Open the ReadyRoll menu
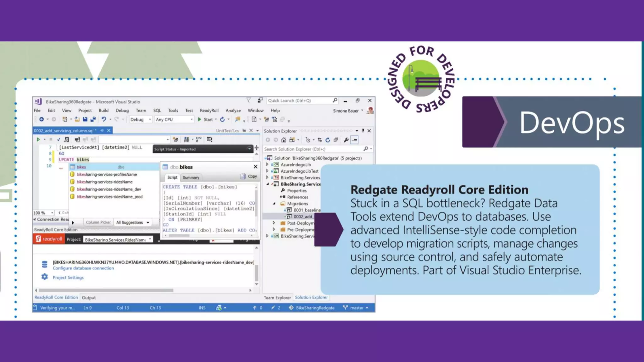The height and width of the screenshot is (362, 644). 209,111
